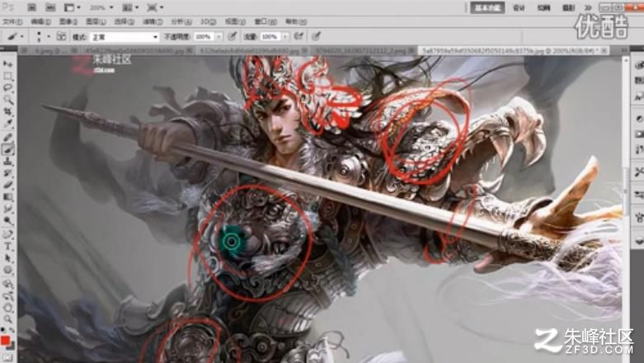Select the Lasso tool
The height and width of the screenshot is (363, 644).
(x=7, y=88)
